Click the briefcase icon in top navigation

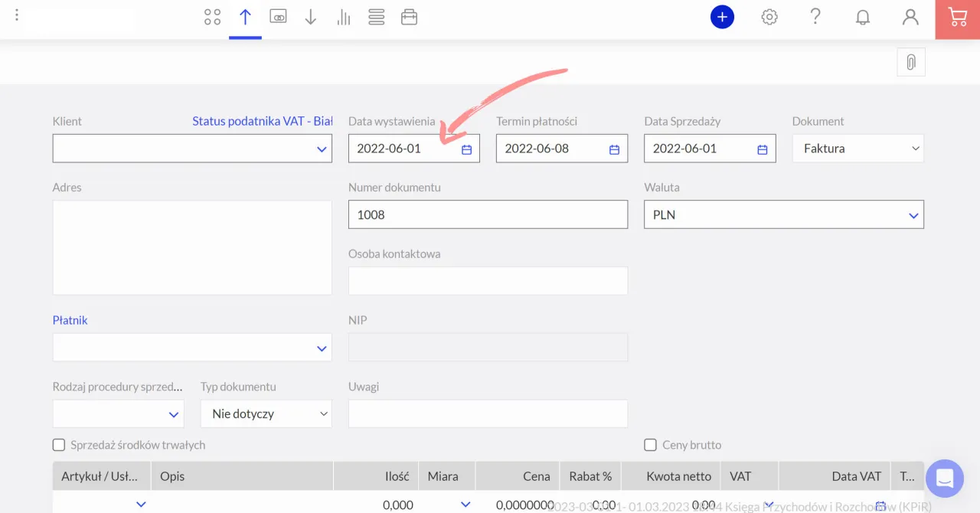pyautogui.click(x=409, y=17)
